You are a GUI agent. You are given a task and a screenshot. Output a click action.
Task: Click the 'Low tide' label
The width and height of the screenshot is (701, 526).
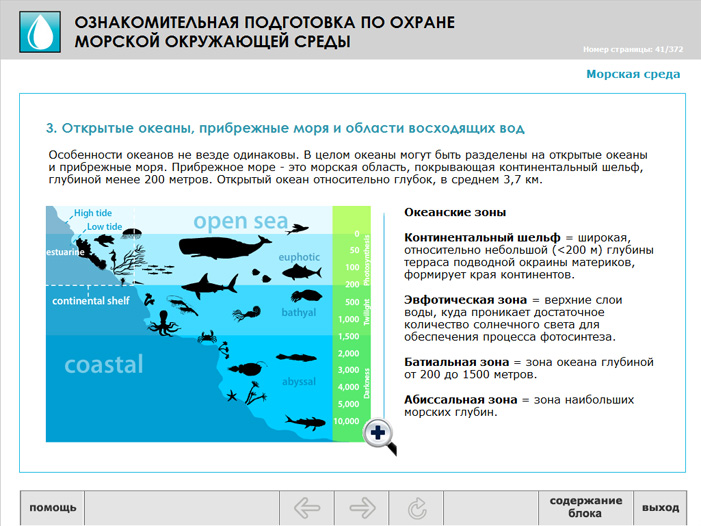click(104, 227)
